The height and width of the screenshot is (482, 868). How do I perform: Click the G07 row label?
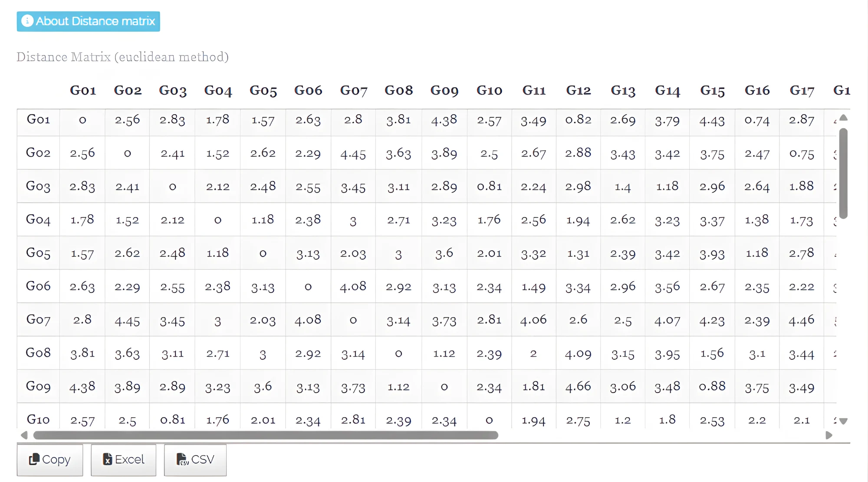38,319
